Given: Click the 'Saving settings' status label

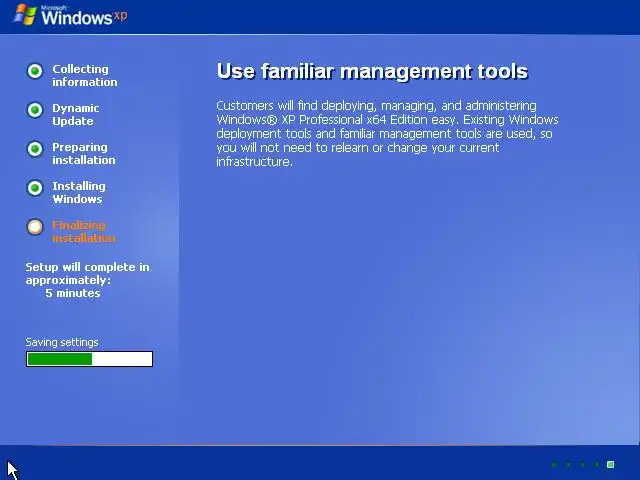Looking at the screenshot, I should [62, 342].
